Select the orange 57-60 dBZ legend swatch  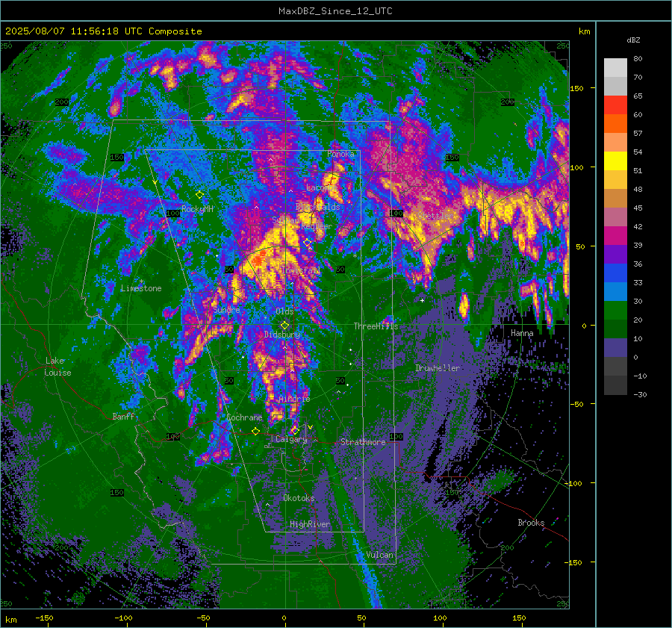pyautogui.click(x=615, y=124)
